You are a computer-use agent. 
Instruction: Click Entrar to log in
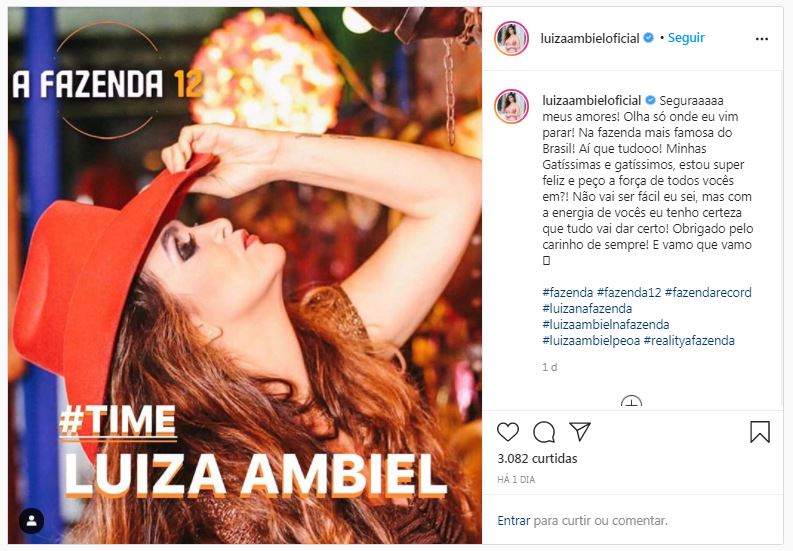pos(514,520)
